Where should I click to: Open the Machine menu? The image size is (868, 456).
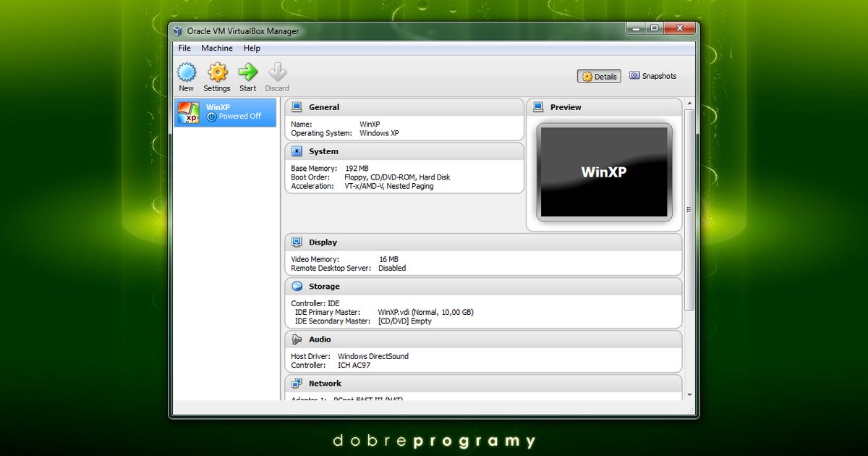217,48
